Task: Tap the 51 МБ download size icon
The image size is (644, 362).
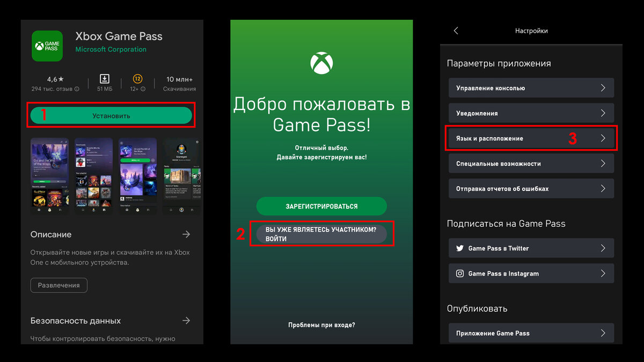Action: (105, 79)
